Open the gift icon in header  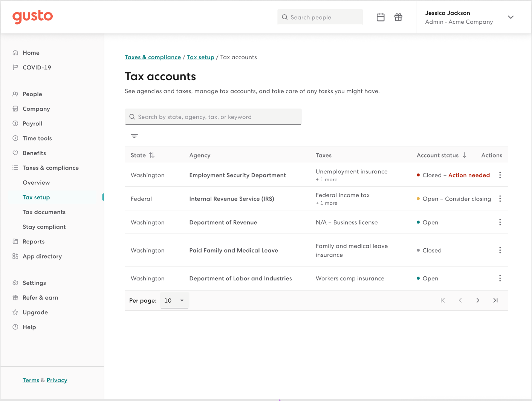point(398,17)
